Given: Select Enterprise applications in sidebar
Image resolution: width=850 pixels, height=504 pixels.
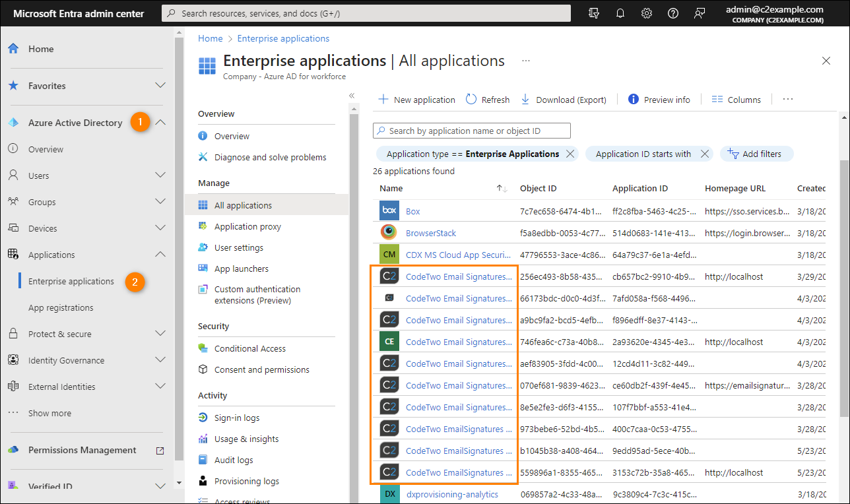Looking at the screenshot, I should [71, 281].
